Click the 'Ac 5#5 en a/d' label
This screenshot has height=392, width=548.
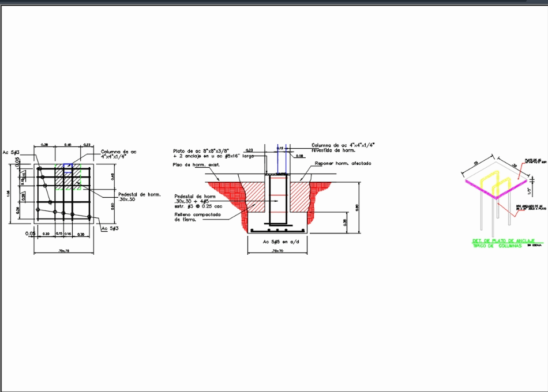[280, 242]
